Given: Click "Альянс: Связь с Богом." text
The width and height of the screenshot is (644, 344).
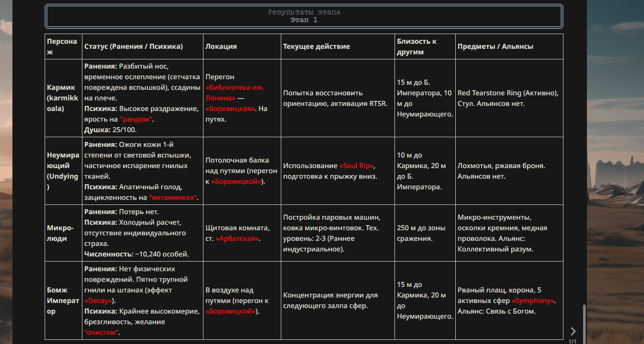Looking at the screenshot, I should tap(497, 311).
